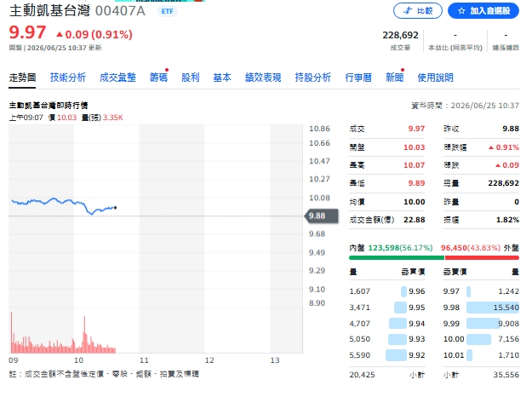Click the 均價 value 10.00
This screenshot has height=397, width=532.
(414, 202)
